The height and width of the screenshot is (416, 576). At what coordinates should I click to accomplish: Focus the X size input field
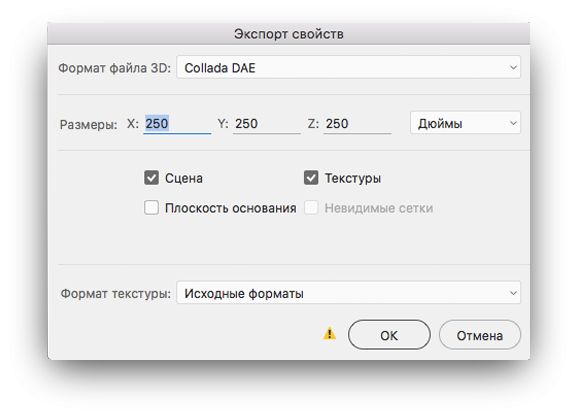[x=177, y=124]
